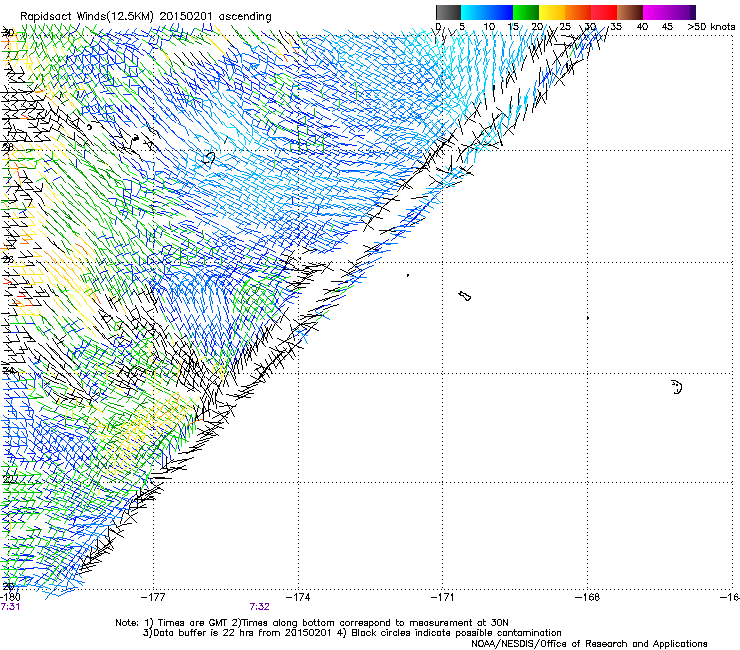740x650 pixels.
Task: Click the '40' label under the color bar
Action: [x=642, y=27]
